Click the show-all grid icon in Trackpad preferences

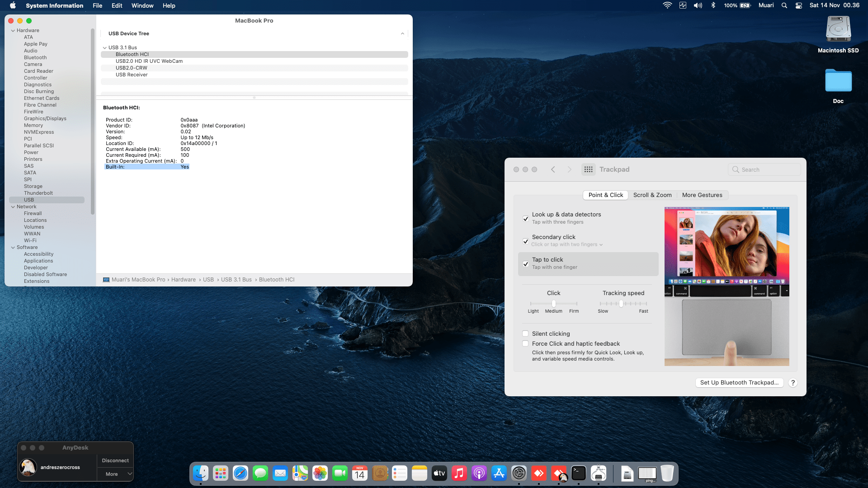click(588, 169)
